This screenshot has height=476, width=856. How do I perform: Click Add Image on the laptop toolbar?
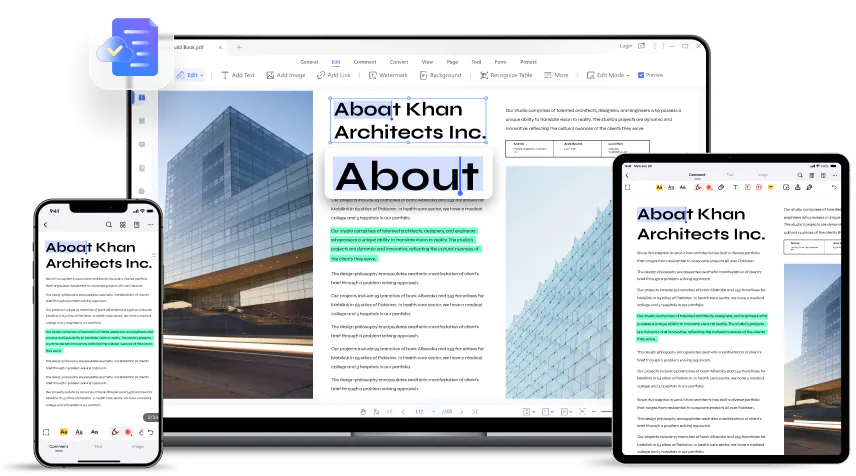286,75
